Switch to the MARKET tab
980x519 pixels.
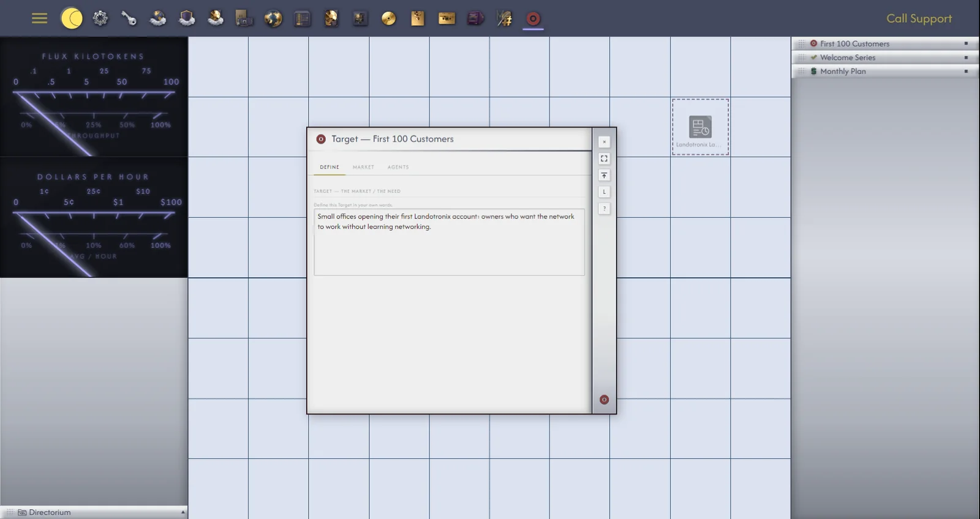363,167
